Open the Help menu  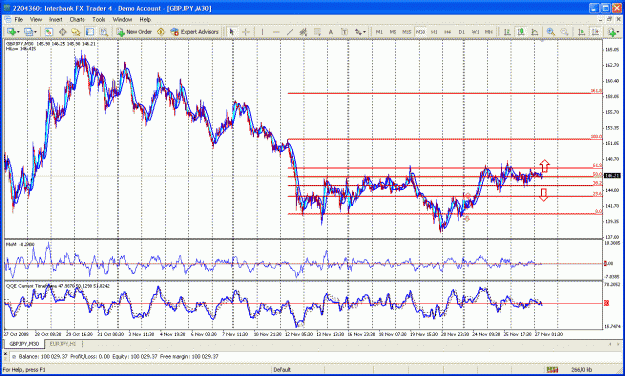(x=145, y=19)
